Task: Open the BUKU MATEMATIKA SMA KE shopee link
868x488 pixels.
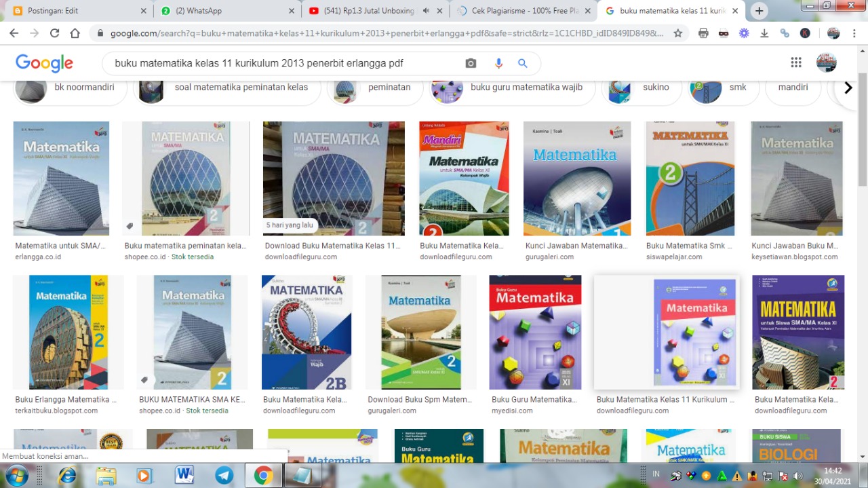Action: pos(192,400)
